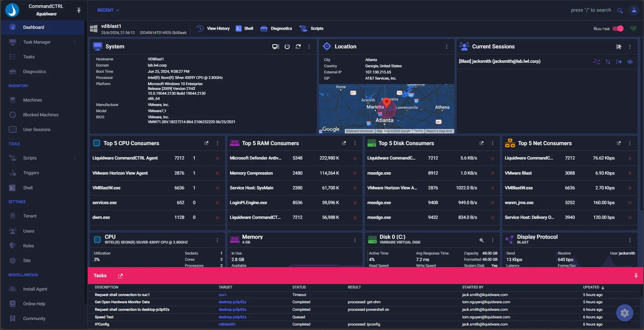
Task: Pin the sidebar with the pushpin icon
Action: tap(79, 10)
